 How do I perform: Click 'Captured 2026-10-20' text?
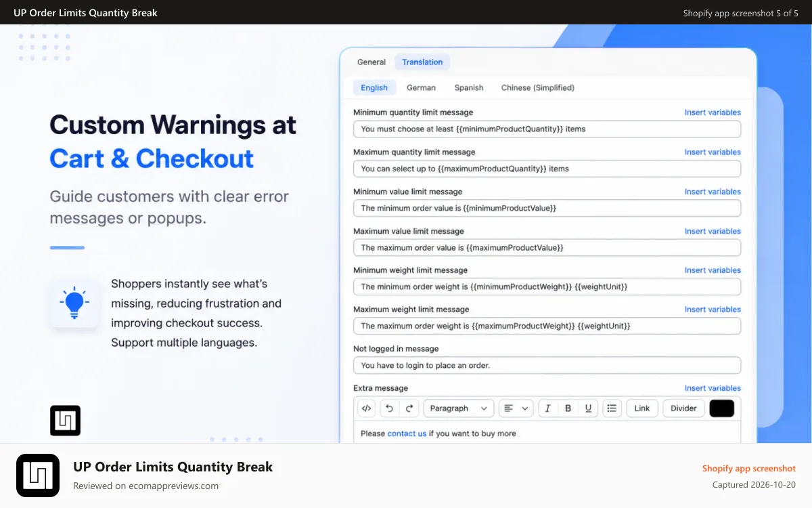point(754,485)
